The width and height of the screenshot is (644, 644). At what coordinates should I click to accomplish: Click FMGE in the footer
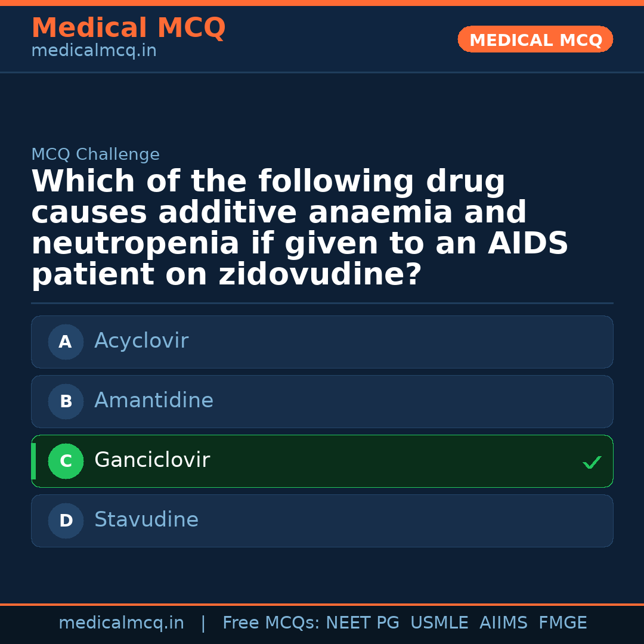(x=563, y=623)
